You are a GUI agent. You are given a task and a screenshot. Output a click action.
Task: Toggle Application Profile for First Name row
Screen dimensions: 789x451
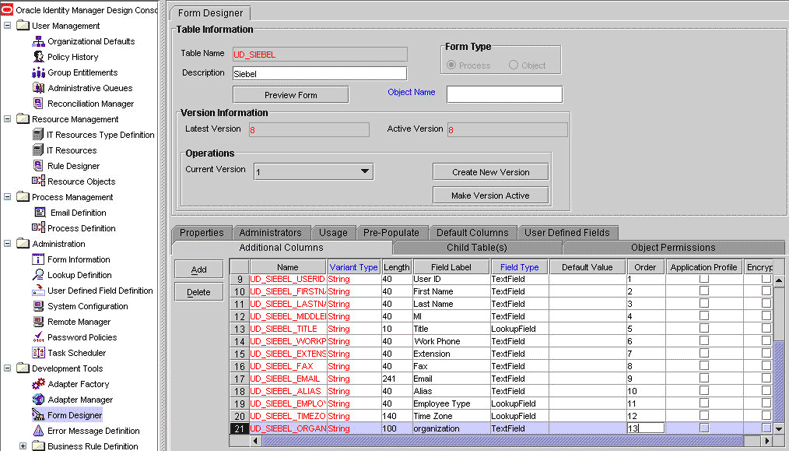tap(704, 290)
